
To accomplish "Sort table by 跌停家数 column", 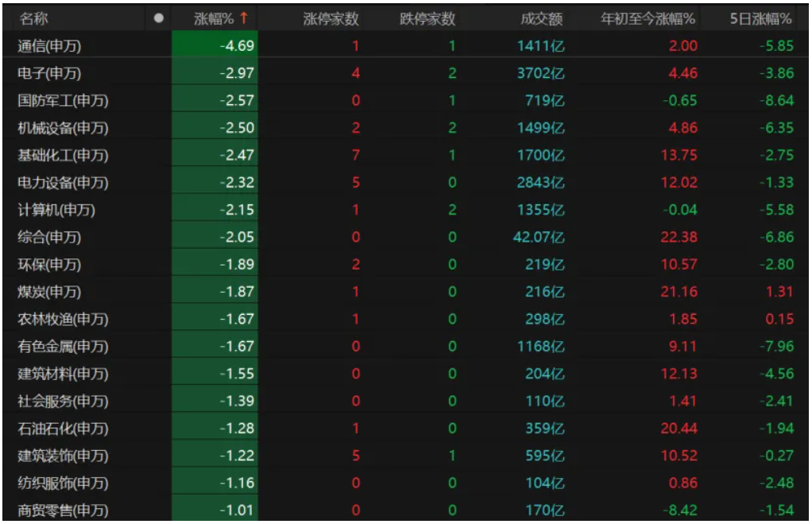I will pyautogui.click(x=427, y=18).
